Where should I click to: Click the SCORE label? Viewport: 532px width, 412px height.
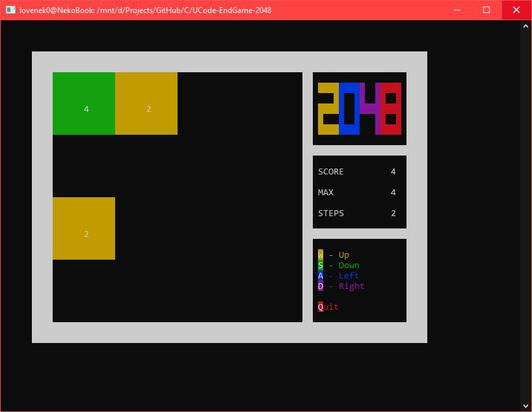tap(331, 172)
